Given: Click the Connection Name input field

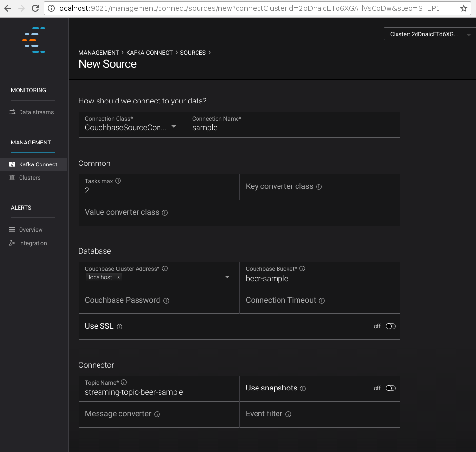Looking at the screenshot, I should [x=293, y=128].
